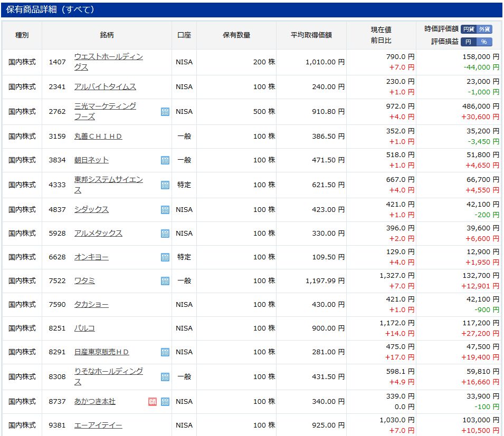Click the 598.1 円 current price
The image size is (504, 436).
tap(400, 372)
